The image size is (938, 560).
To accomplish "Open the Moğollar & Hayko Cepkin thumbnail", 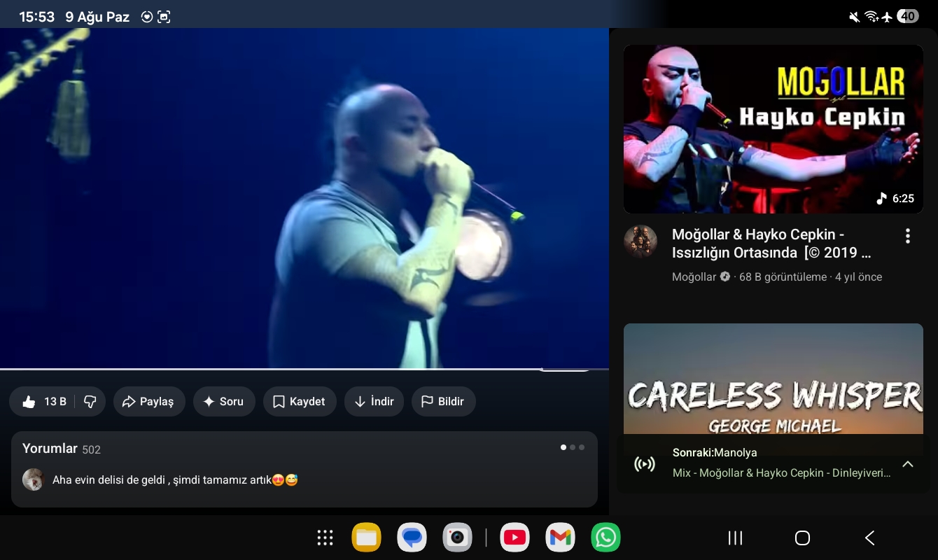I will click(773, 129).
